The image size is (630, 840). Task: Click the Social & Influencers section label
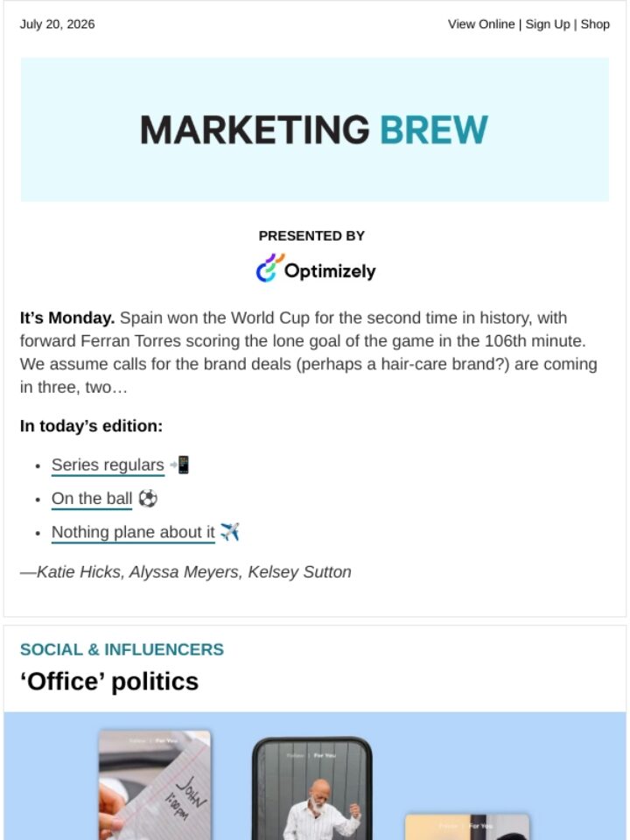[122, 649]
